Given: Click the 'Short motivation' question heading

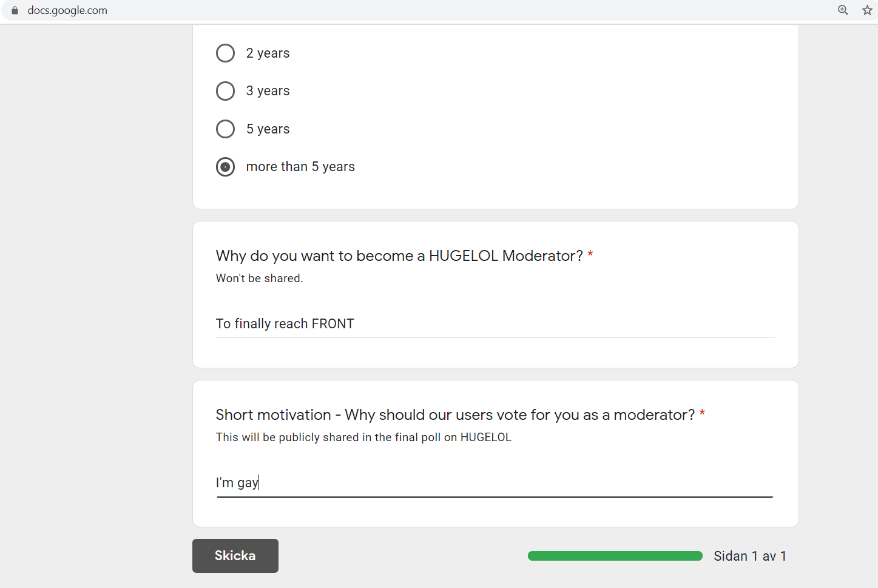Looking at the screenshot, I should click(x=455, y=415).
